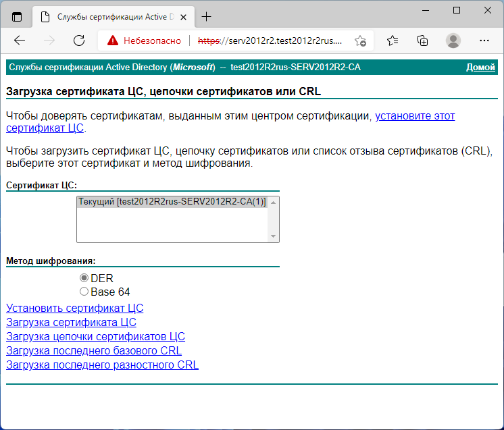Screen dimensions: 504x430
Task: Open a new browser tab
Action: click(x=206, y=17)
